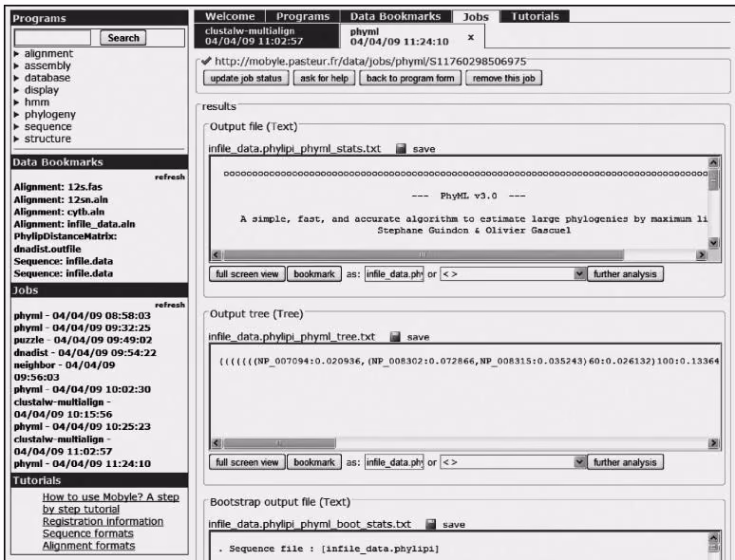Image resolution: width=735 pixels, height=560 pixels.
Task: Click the Search button in Programs panel
Action: pos(123,38)
